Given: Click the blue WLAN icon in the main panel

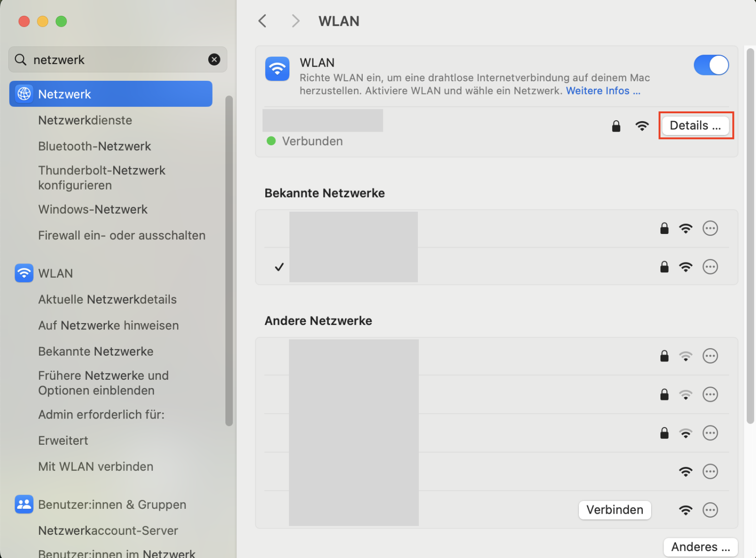Looking at the screenshot, I should pos(277,69).
